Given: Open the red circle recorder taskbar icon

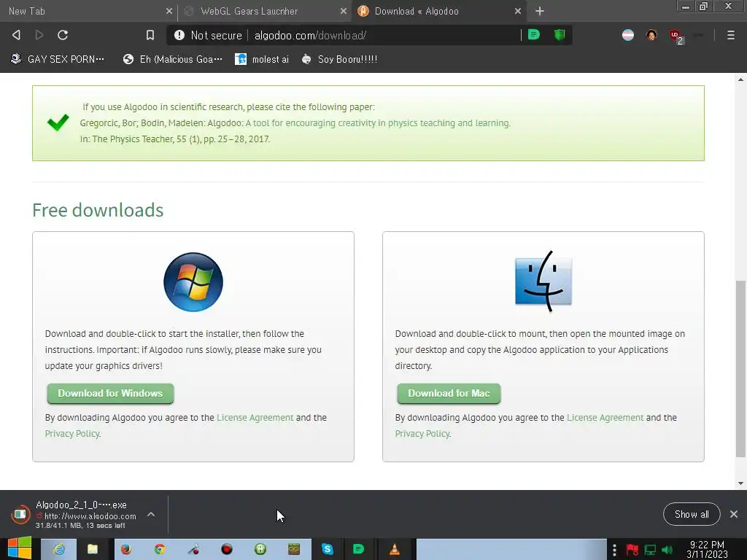Looking at the screenshot, I should pyautogui.click(x=227, y=549).
